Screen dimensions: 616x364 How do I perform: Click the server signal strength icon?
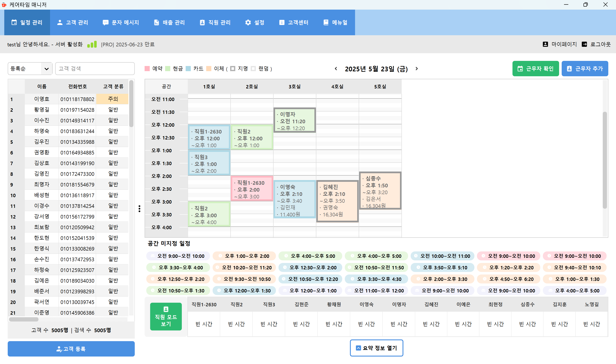[92, 44]
